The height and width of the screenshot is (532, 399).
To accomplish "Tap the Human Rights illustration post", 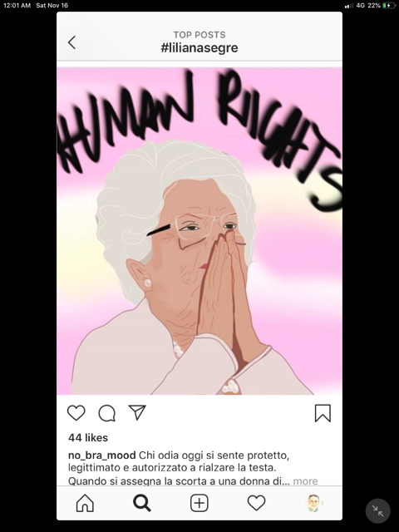I will pyautogui.click(x=199, y=231).
